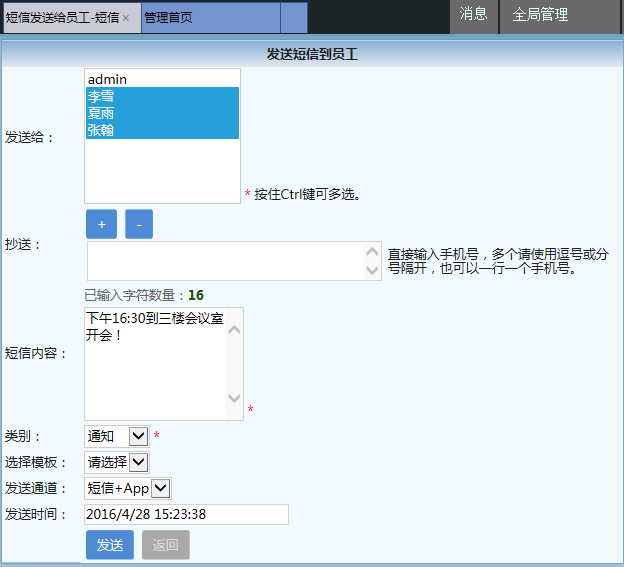Select 夏雨 in the recipient list
The image size is (624, 567).
[x=101, y=113]
